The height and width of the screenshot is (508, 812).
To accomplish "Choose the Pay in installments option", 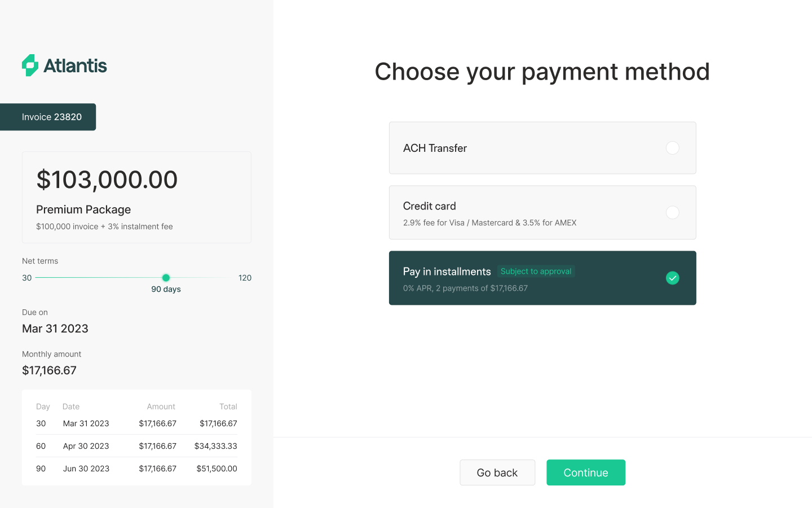I will coord(542,278).
